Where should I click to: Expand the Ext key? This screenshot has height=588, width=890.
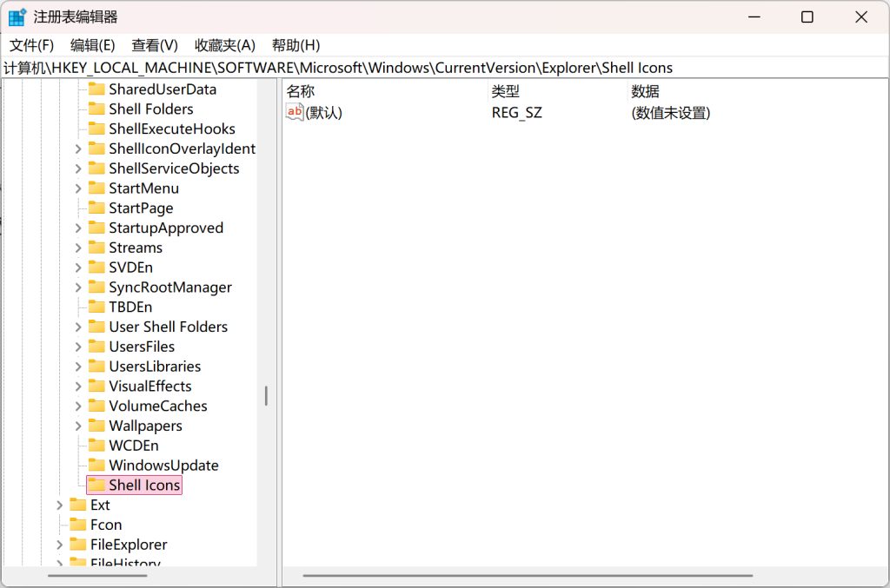click(60, 505)
